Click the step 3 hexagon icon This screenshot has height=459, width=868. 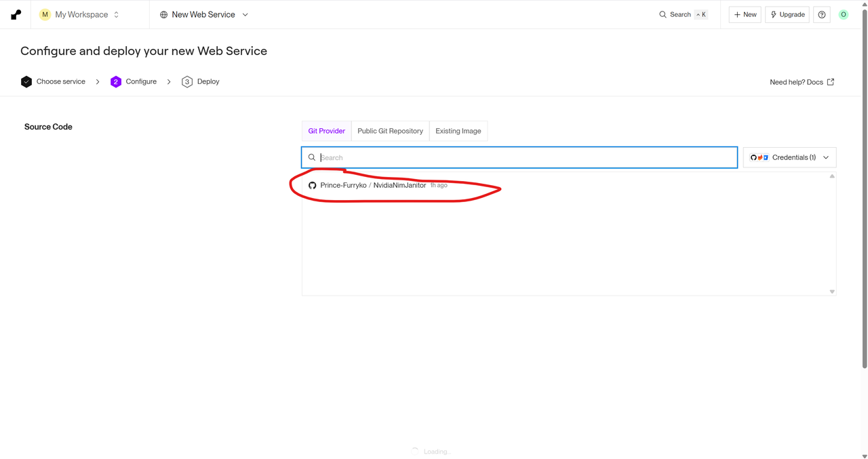pos(187,81)
